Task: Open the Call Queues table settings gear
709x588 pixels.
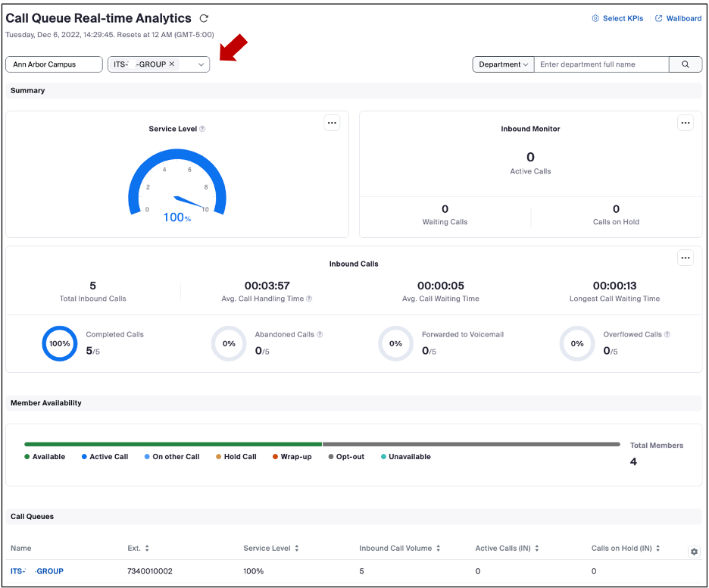Action: [x=694, y=552]
